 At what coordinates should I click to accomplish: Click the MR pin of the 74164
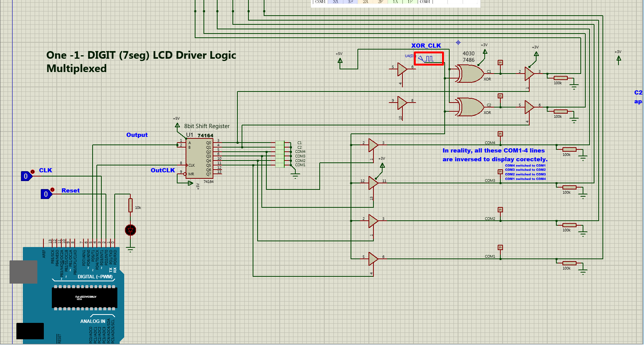pos(182,174)
